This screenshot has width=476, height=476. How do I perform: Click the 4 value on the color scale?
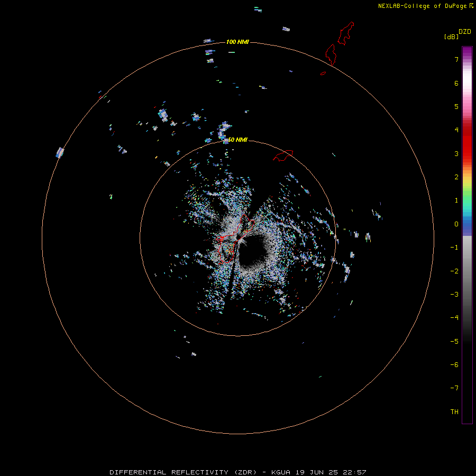[x=456, y=130]
